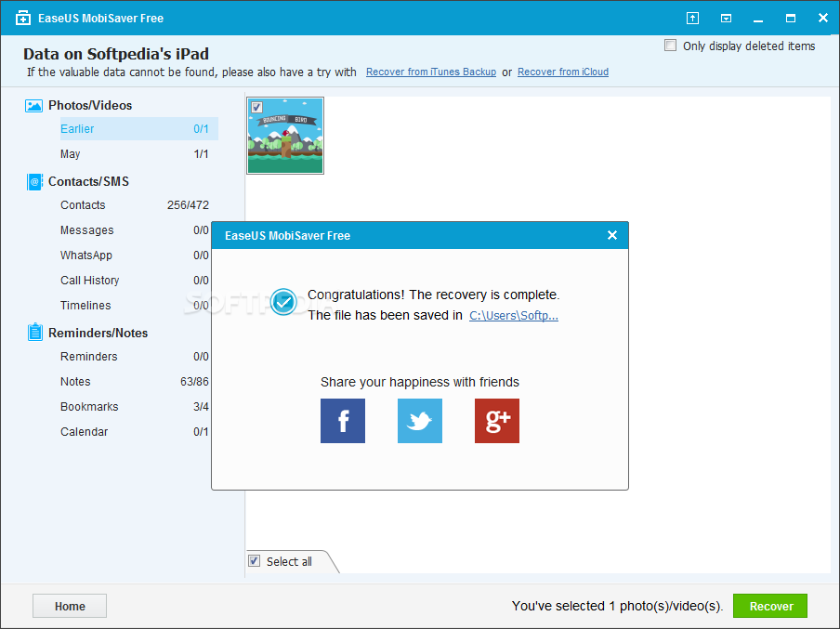Click the Contacts/SMS address book icon

point(34,181)
